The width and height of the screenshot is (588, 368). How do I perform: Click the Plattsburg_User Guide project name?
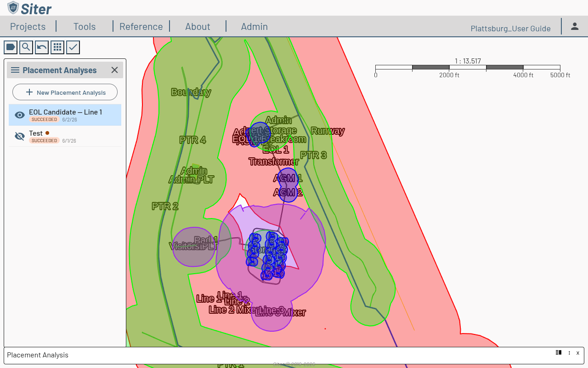pos(510,29)
